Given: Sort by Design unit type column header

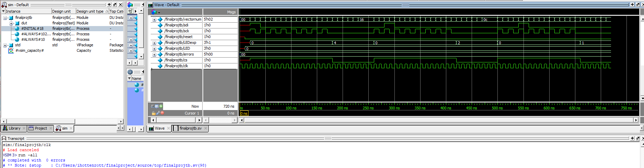Looking at the screenshot, I should pyautogui.click(x=90, y=11).
